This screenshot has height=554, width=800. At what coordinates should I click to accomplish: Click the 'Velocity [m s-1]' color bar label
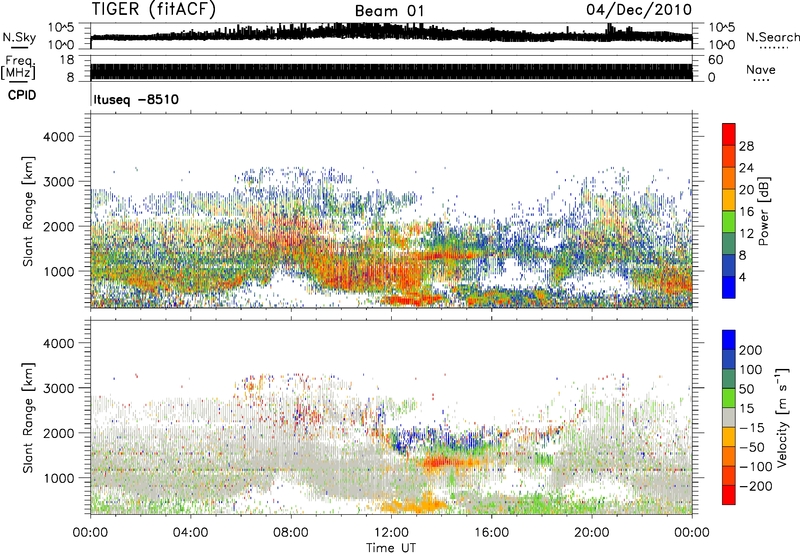coord(782,417)
